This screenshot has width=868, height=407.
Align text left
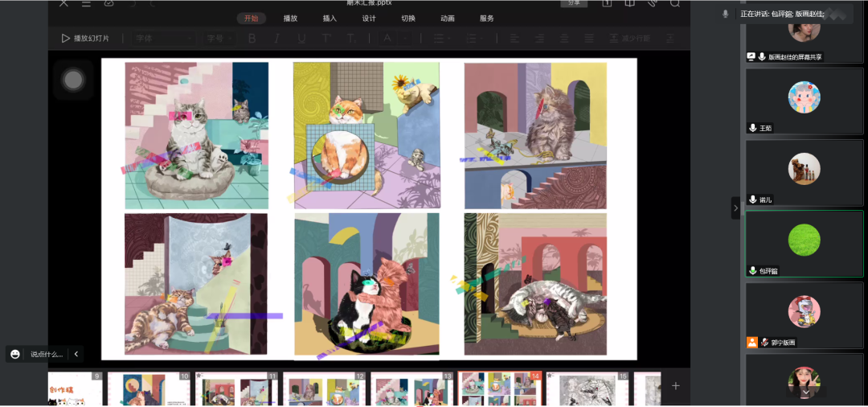[514, 39]
